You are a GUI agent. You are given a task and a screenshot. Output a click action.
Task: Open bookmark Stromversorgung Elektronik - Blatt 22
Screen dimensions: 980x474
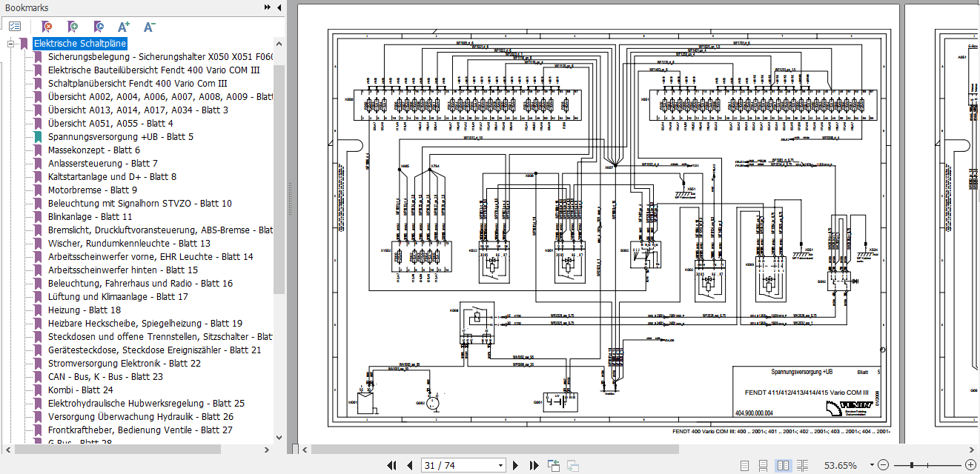[x=124, y=364]
